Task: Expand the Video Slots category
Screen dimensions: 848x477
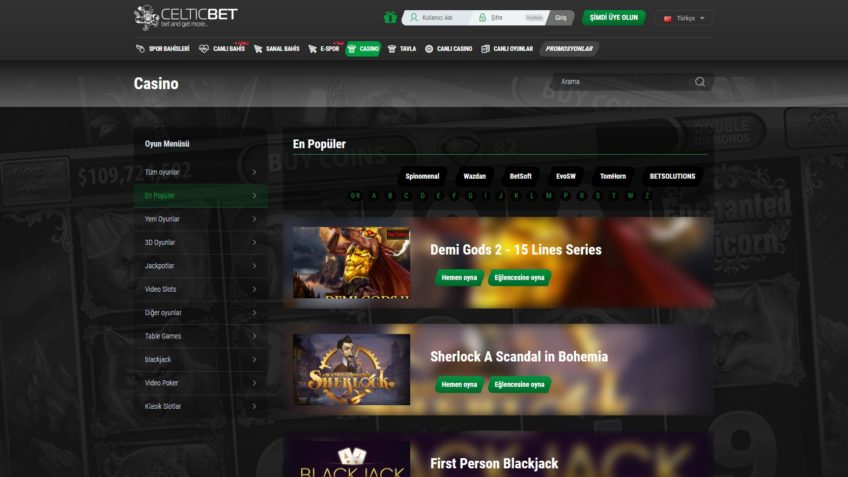Action: (201, 289)
